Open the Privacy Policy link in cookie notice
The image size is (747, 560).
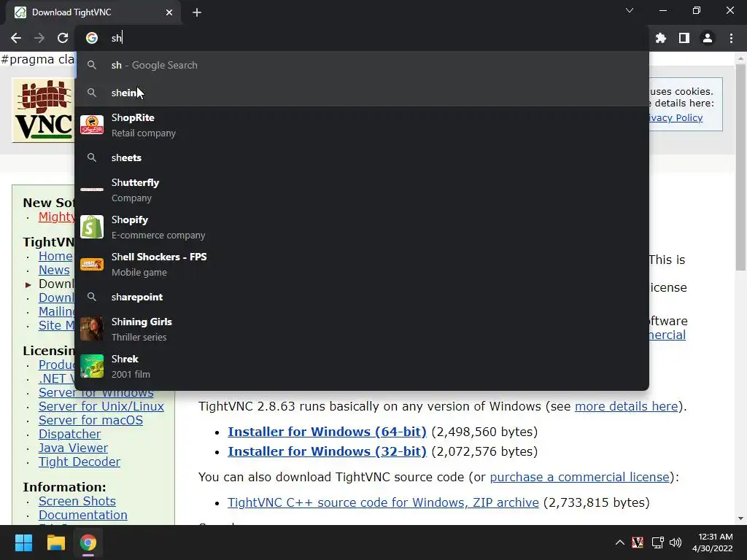click(x=676, y=117)
